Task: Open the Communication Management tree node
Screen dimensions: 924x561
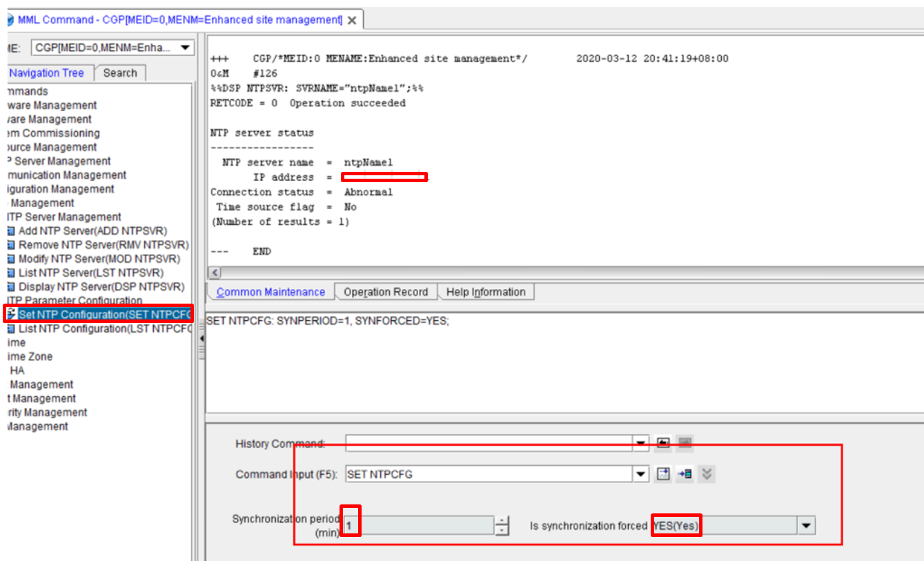Action: (66, 175)
